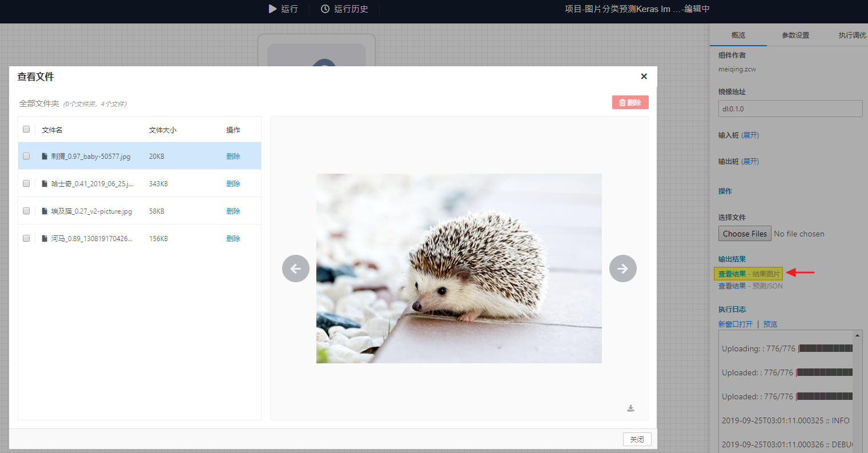868x453 pixels.
Task: Click the next image arrow
Action: [x=622, y=268]
